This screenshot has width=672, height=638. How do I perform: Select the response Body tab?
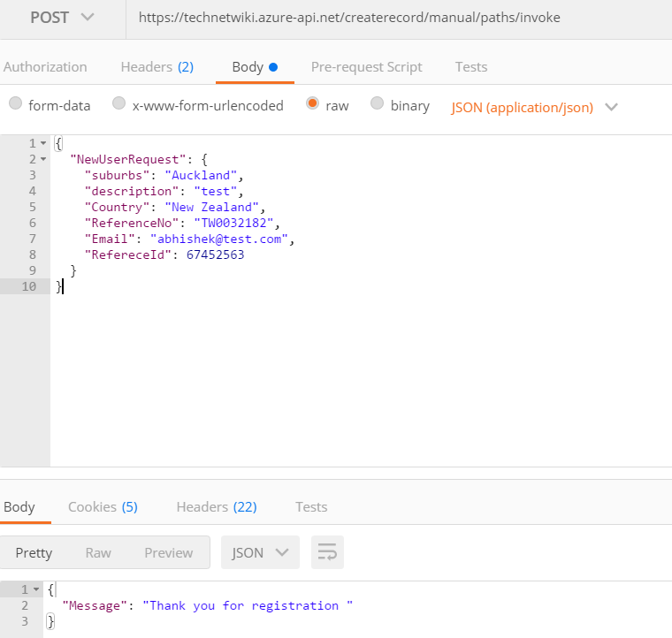19,507
